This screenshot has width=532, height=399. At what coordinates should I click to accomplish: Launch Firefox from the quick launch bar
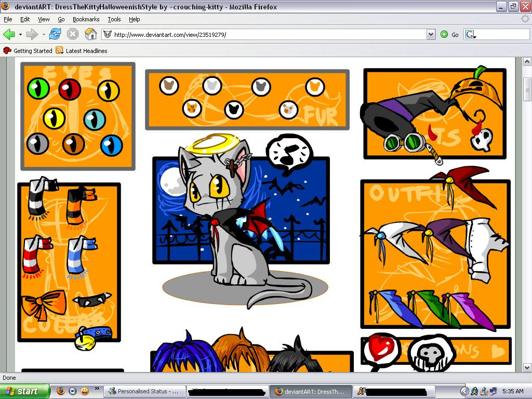[x=60, y=391]
